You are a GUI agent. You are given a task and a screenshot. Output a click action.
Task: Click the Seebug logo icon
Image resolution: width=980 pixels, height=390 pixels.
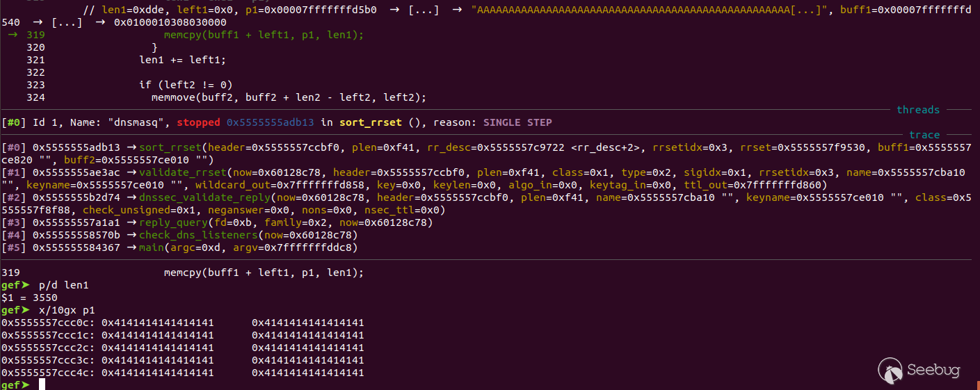[890, 370]
